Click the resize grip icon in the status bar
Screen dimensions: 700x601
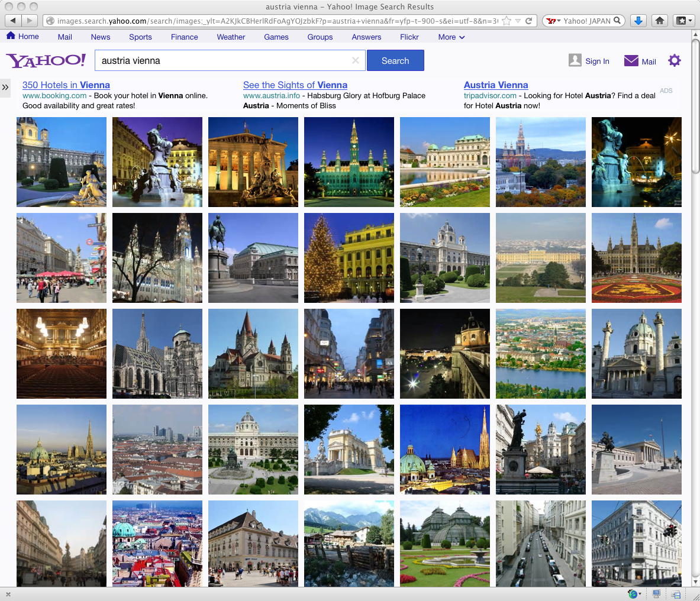click(x=695, y=596)
